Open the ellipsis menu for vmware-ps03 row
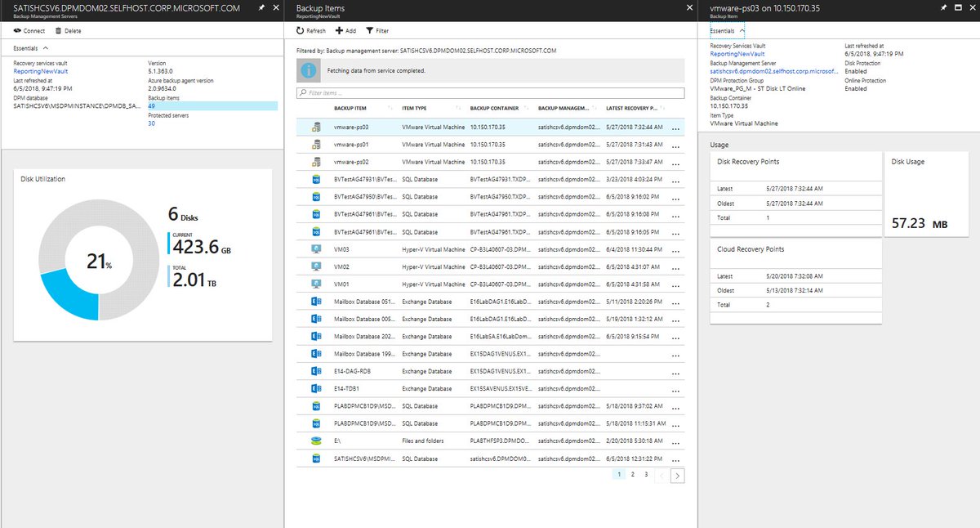The height and width of the screenshot is (528, 980). 675,129
